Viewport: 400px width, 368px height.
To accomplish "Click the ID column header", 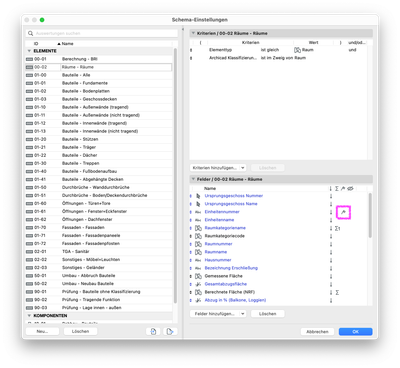I will point(36,44).
